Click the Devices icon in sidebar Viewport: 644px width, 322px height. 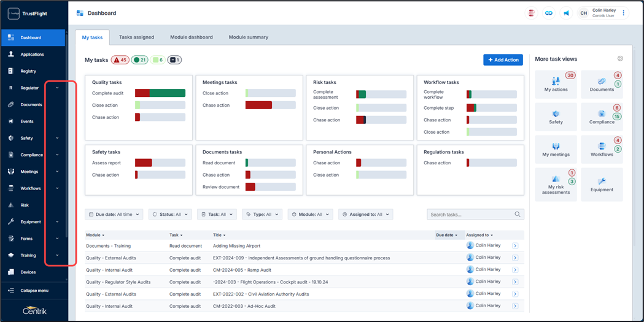point(11,272)
